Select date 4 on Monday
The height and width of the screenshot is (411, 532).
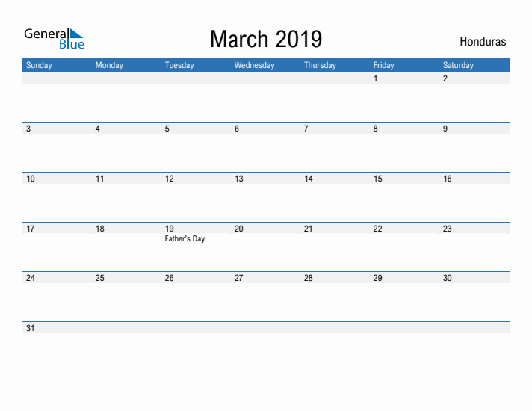click(x=97, y=129)
